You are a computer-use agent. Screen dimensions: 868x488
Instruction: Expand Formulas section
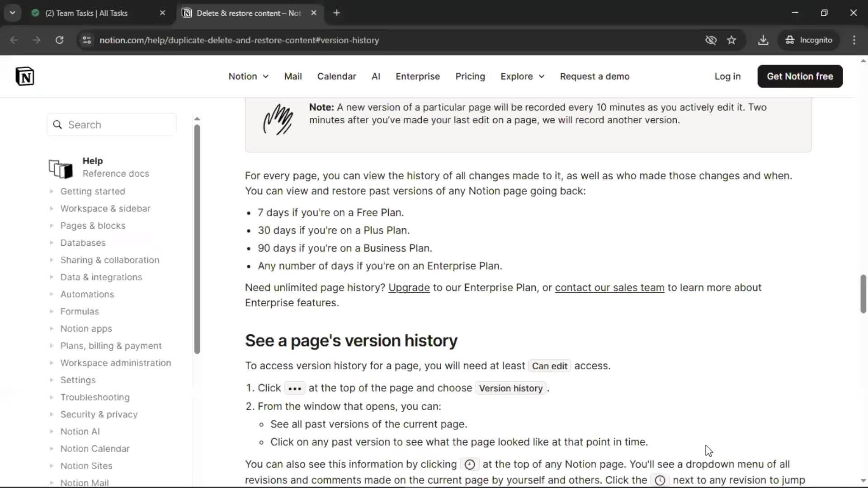pyautogui.click(x=80, y=312)
